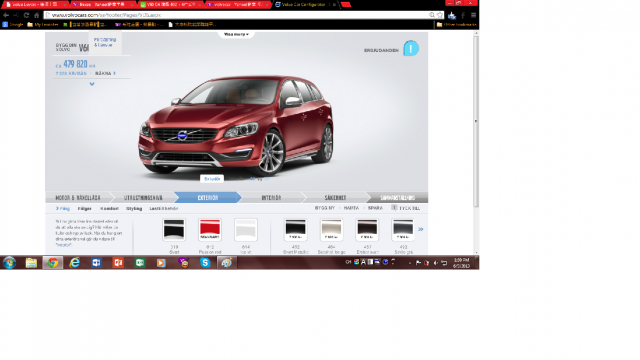Select the 612 Passion röd color swatch
Viewport: 640px width, 360px height.
point(210,230)
